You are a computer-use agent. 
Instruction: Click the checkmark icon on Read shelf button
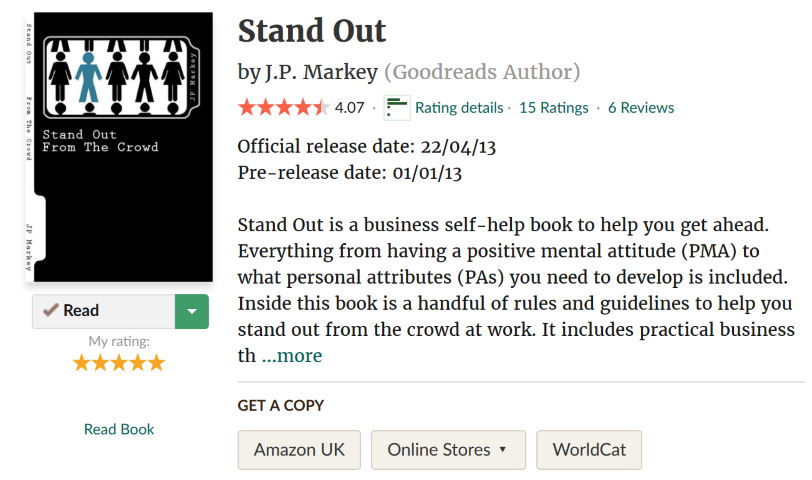50,310
